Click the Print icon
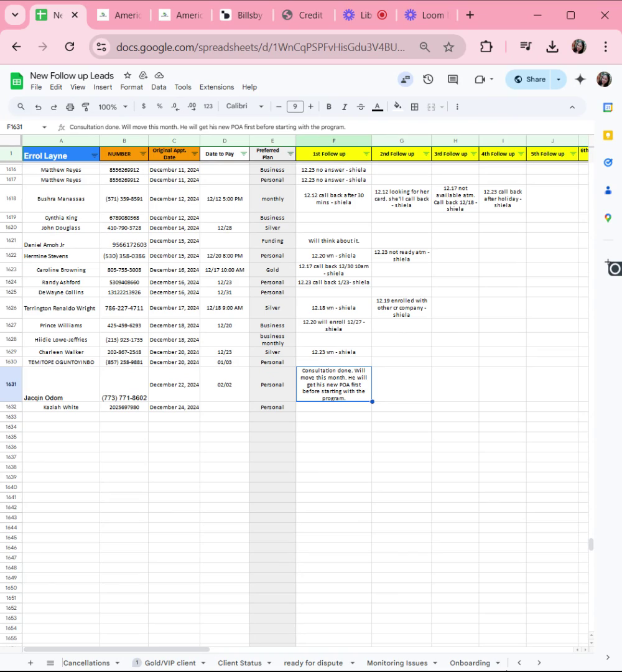Image resolution: width=622 pixels, height=672 pixels. (70, 107)
